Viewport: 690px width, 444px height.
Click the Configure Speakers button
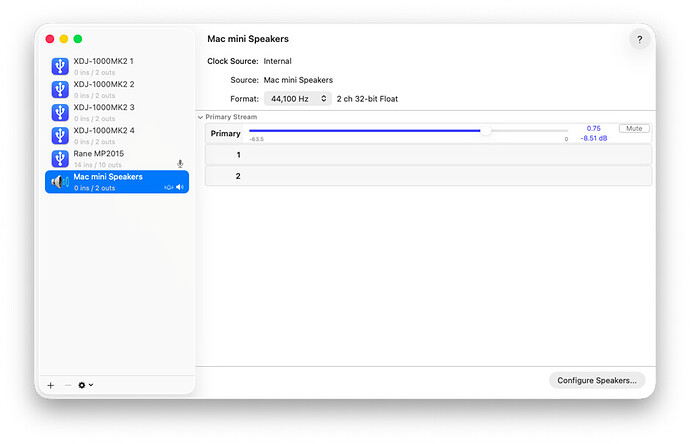[597, 380]
